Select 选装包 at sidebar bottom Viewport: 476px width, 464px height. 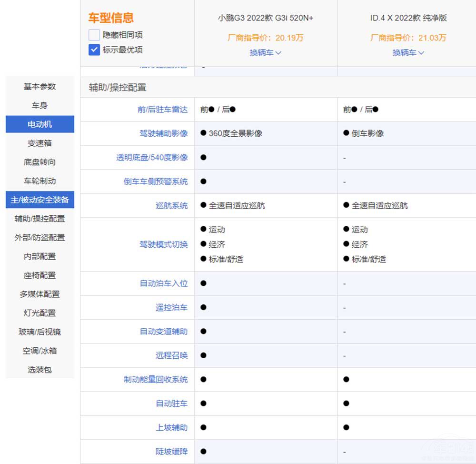40,369
